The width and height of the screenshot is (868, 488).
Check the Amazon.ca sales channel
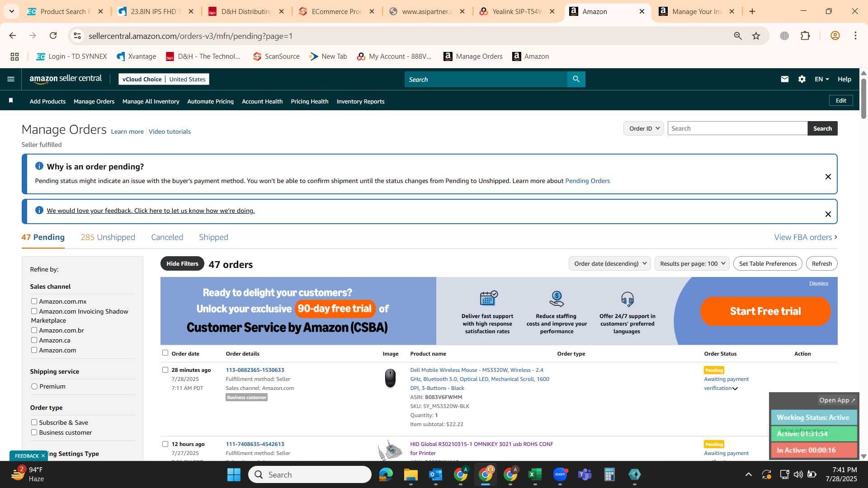tap(34, 340)
